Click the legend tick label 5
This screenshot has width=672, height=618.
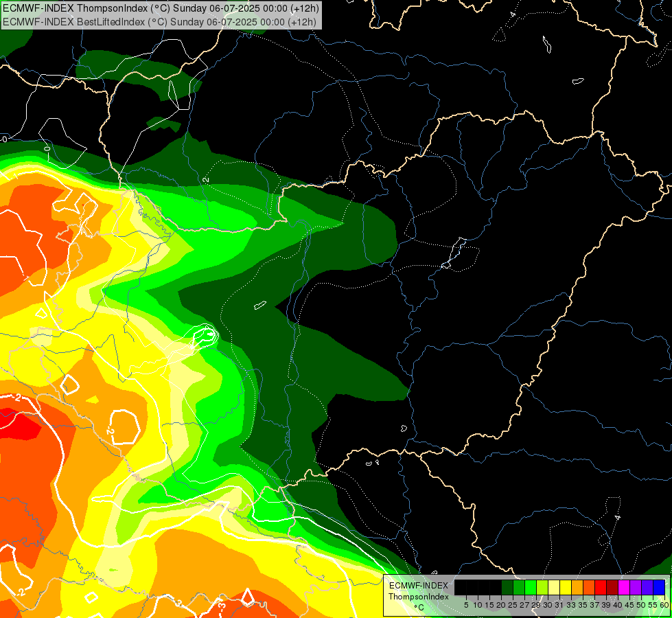click(x=466, y=605)
